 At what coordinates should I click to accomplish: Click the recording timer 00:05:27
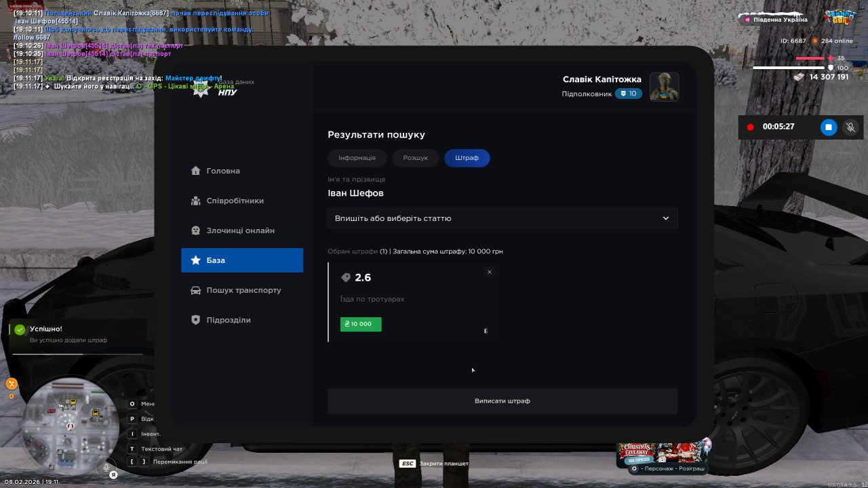(x=778, y=127)
